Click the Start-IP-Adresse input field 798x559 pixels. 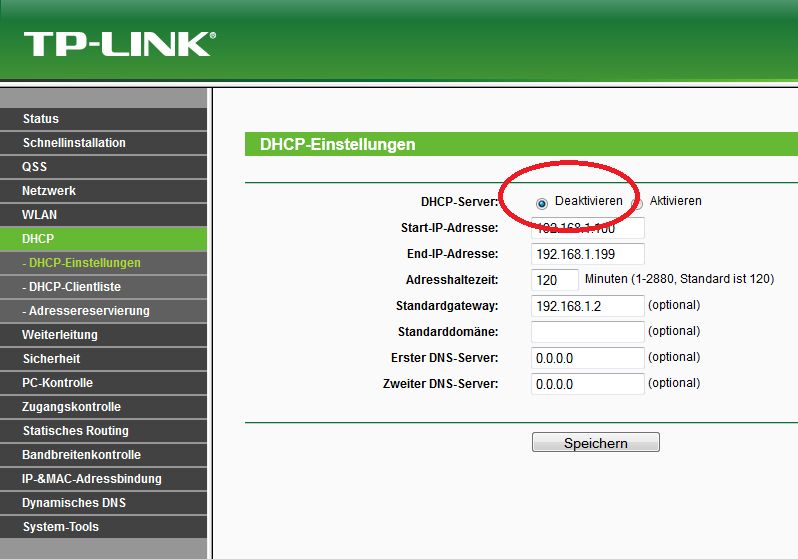[x=588, y=228]
